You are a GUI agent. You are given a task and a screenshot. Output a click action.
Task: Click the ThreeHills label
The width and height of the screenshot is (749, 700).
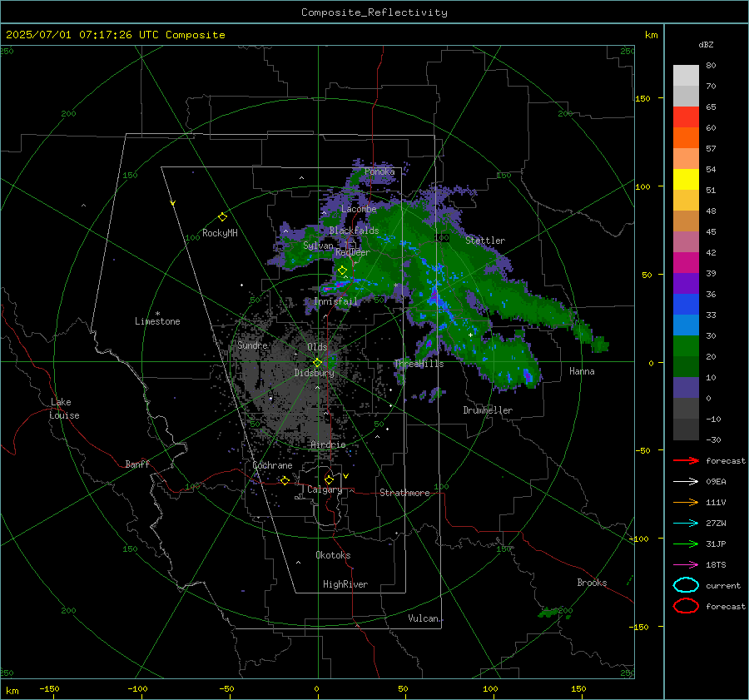pos(419,364)
